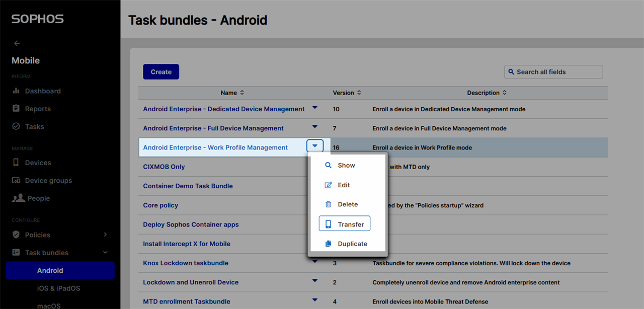Open dropdown for Lockdown and Unenroll Device

point(315,280)
